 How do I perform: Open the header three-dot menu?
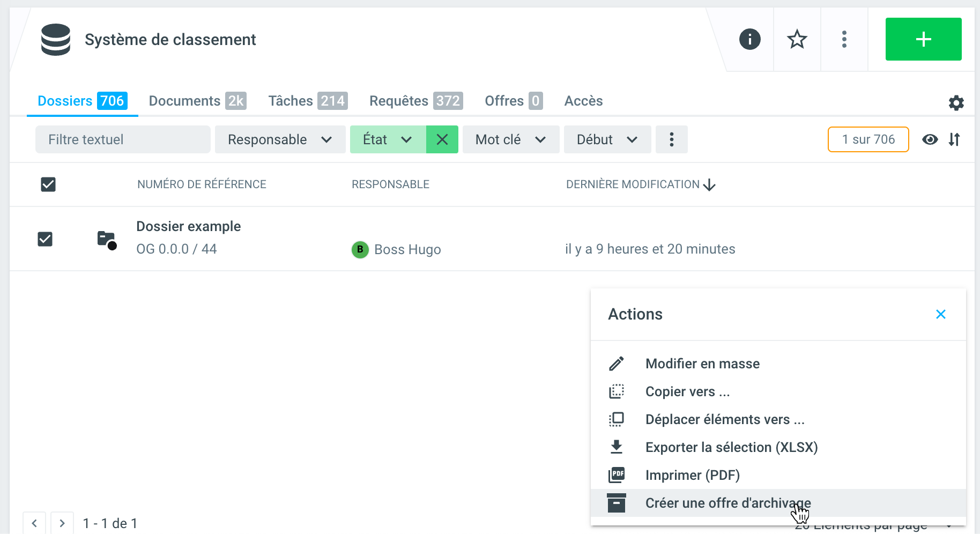tap(844, 39)
